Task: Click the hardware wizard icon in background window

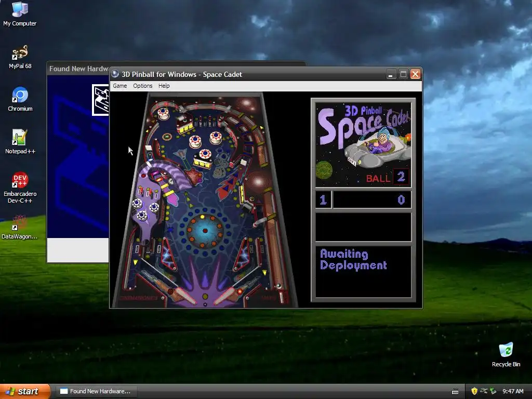Action: click(100, 100)
